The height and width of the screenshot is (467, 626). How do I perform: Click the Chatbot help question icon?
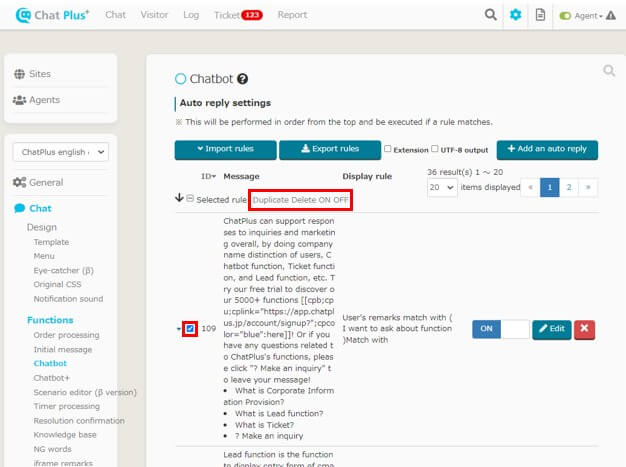[242, 79]
